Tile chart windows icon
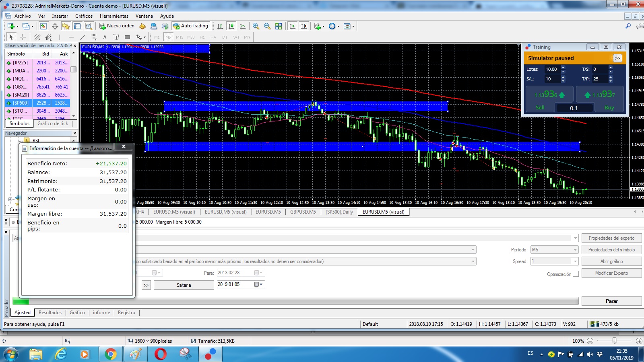Image resolution: width=644 pixels, height=362 pixels. tap(279, 26)
